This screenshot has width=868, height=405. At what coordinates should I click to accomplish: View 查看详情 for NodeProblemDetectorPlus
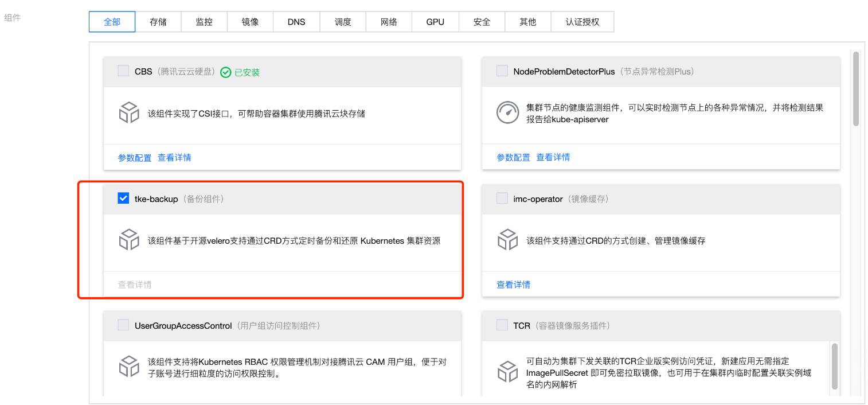553,157
